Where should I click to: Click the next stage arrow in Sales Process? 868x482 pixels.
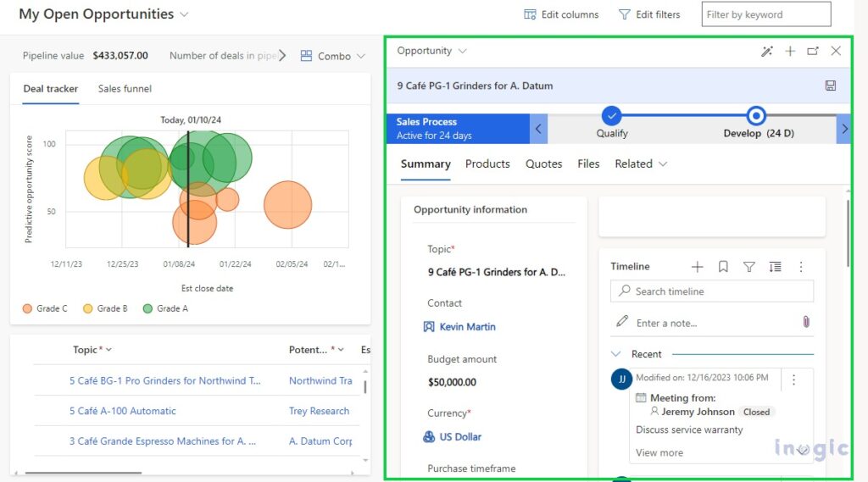pos(843,129)
